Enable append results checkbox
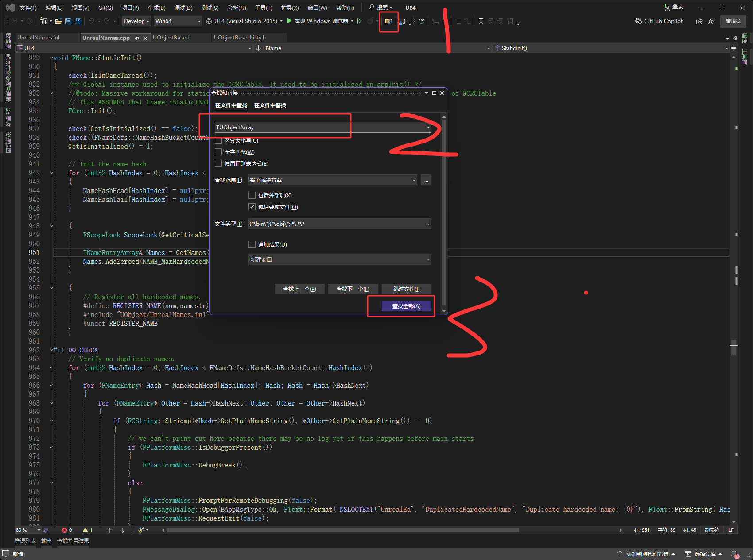The image size is (753, 560). [x=252, y=244]
